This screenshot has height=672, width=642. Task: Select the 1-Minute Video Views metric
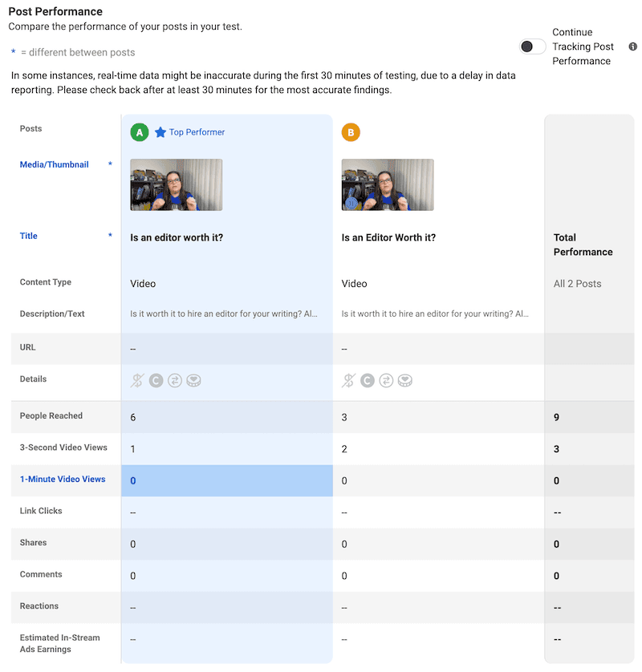pos(63,480)
